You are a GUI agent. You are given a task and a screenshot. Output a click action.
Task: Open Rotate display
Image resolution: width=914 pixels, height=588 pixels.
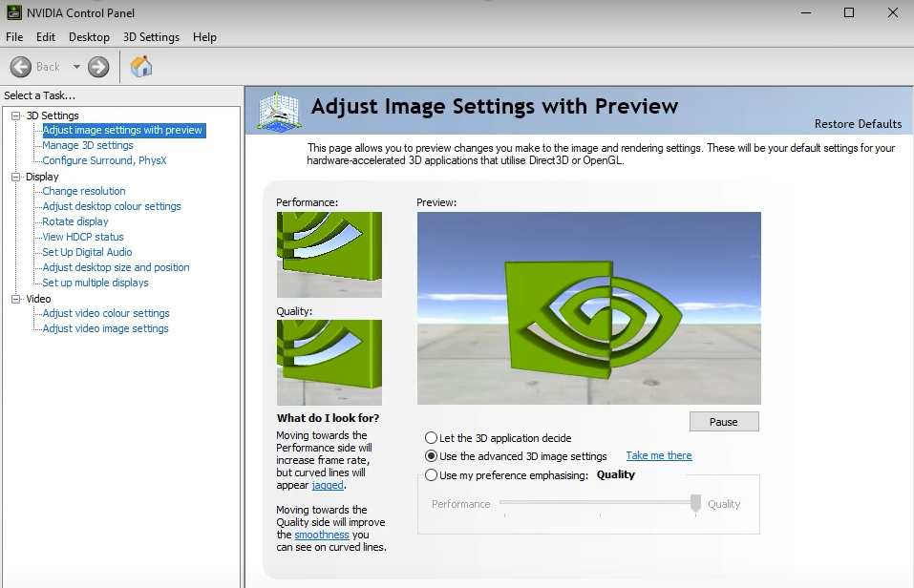point(75,221)
